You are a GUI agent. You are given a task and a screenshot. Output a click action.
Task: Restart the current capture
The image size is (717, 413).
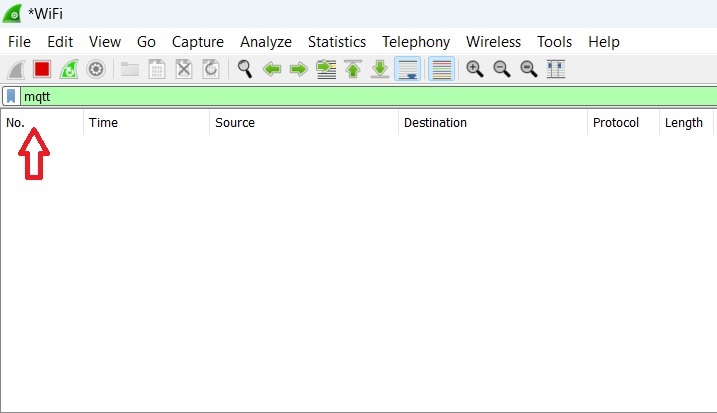[x=69, y=70]
